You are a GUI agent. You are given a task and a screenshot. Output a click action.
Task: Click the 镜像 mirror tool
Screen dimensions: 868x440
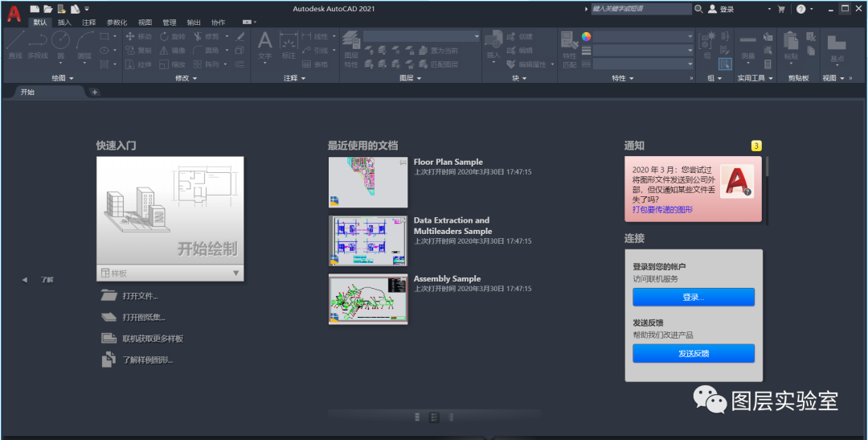(x=173, y=51)
